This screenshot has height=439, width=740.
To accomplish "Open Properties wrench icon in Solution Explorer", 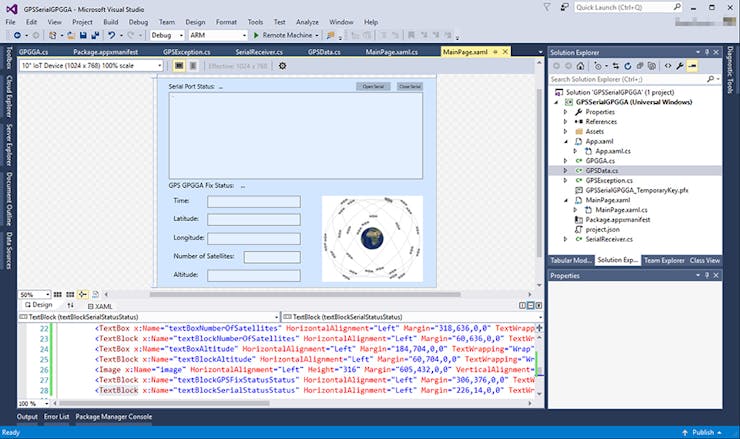I will (x=680, y=66).
